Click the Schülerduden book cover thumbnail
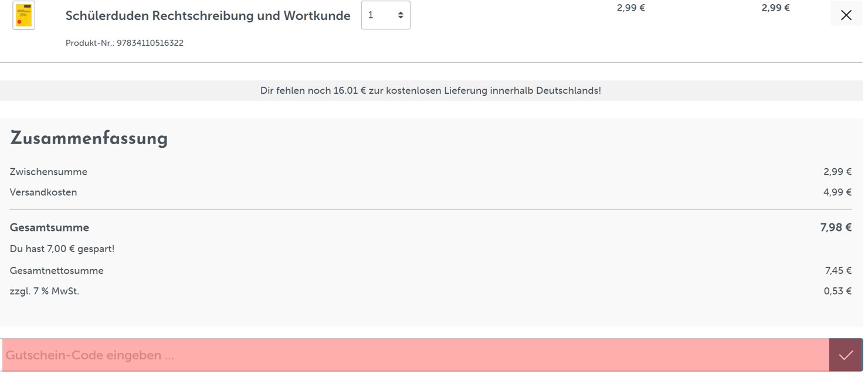The height and width of the screenshot is (374, 868). [23, 15]
